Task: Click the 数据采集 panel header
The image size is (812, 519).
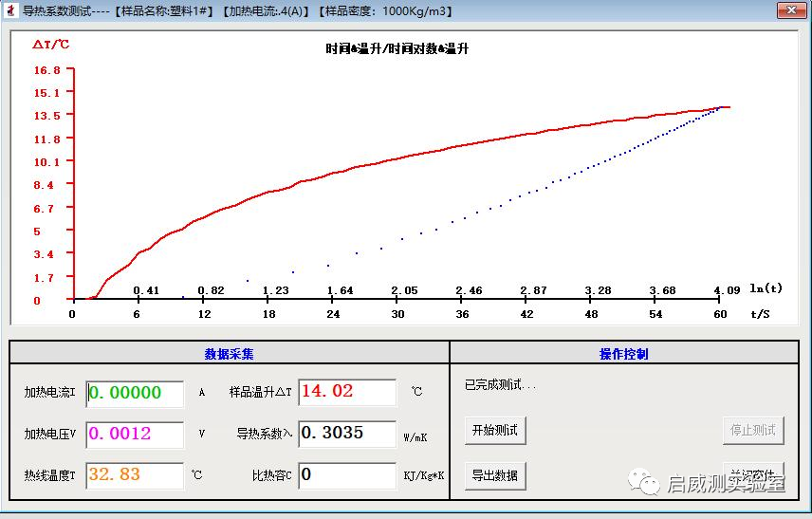Action: (229, 354)
